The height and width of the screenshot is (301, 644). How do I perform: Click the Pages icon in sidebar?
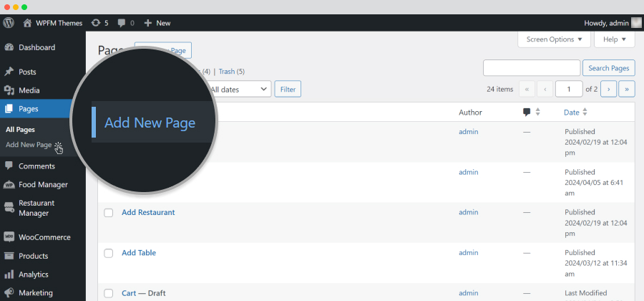tap(9, 109)
